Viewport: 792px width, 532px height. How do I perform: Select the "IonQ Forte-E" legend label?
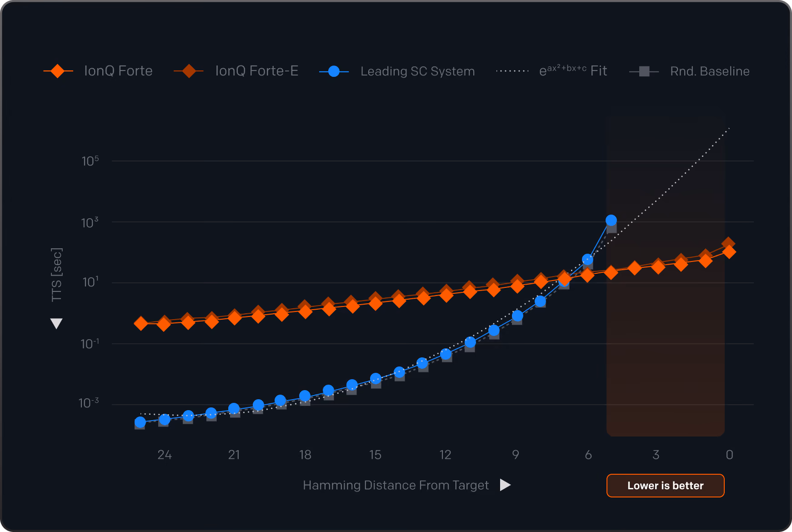click(x=257, y=71)
